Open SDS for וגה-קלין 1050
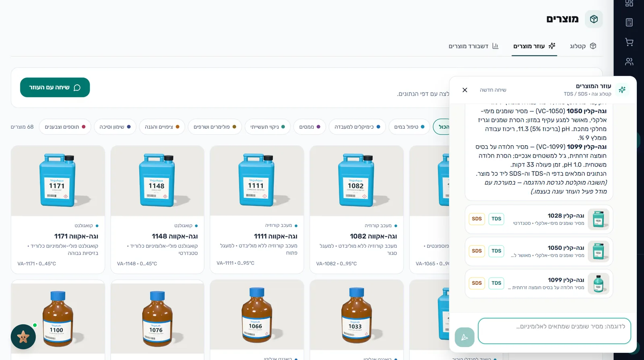The width and height of the screenshot is (644, 360). 477,251
